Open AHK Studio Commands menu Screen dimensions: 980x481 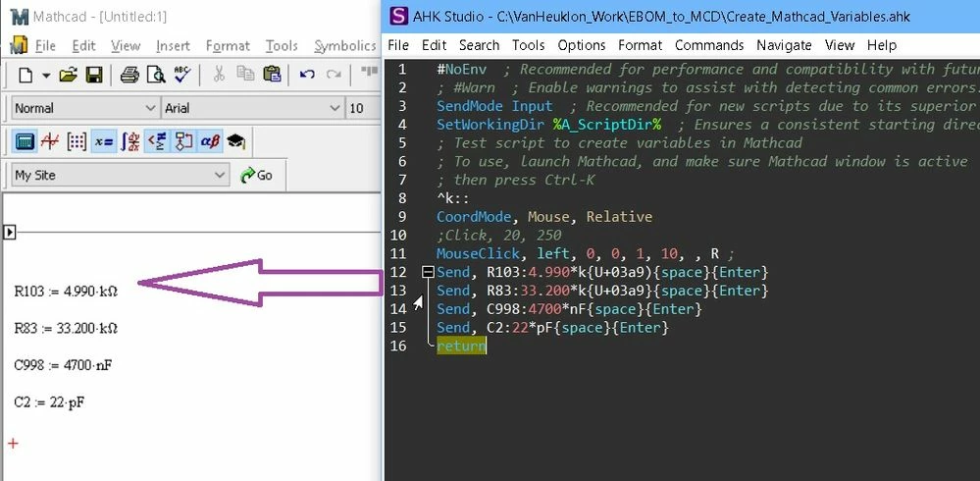[x=709, y=45]
